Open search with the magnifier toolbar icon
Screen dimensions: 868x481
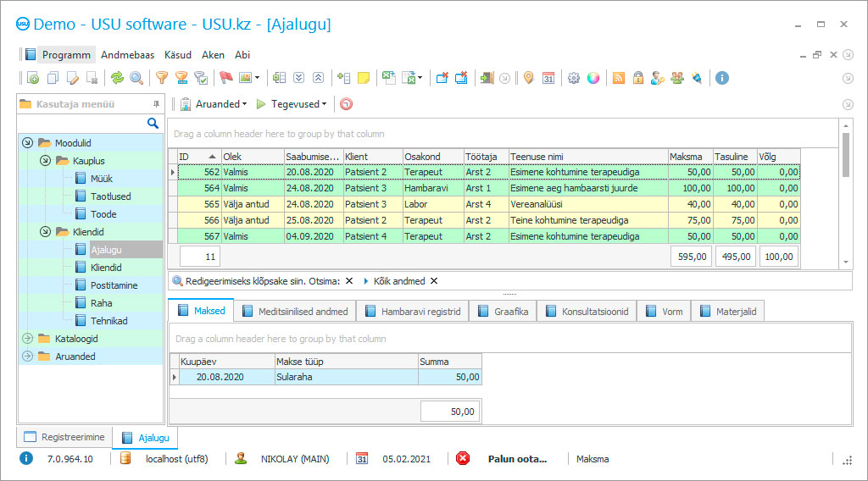[x=136, y=78]
